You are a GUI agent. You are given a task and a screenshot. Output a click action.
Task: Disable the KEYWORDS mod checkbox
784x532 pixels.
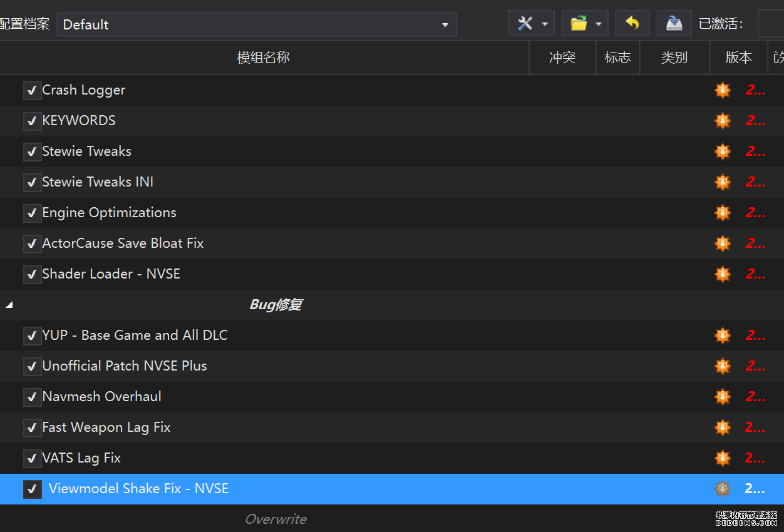click(x=32, y=121)
